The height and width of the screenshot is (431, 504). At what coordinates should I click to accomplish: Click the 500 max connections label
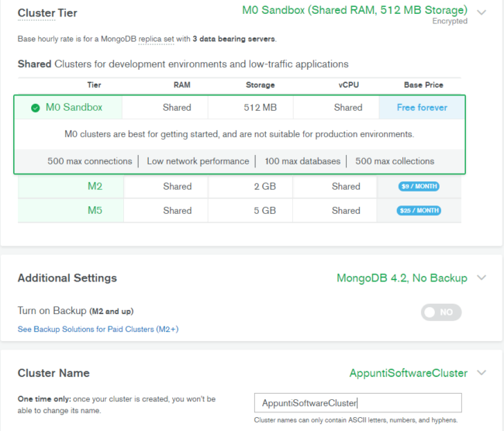[90, 161]
